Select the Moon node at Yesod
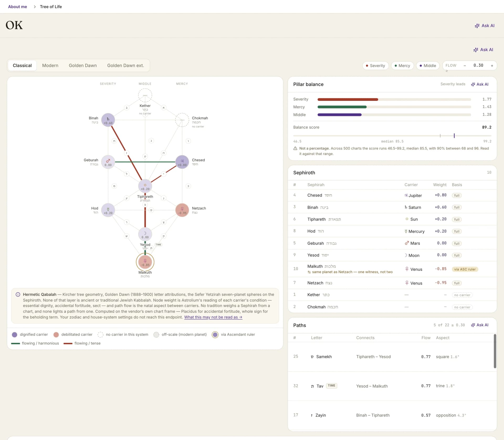The width and height of the screenshot is (504, 440). pyautogui.click(x=145, y=234)
